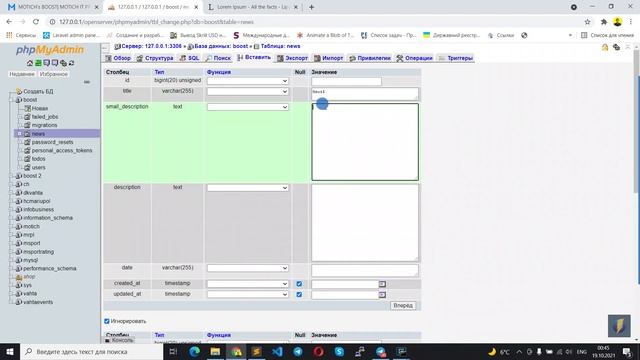
Task: Click the id value input field
Action: (347, 81)
